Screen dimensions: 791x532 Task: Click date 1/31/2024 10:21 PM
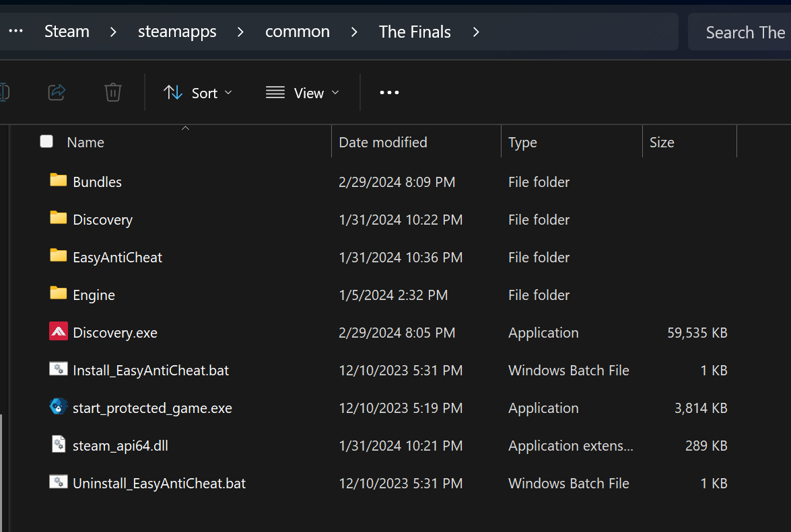[401, 446]
